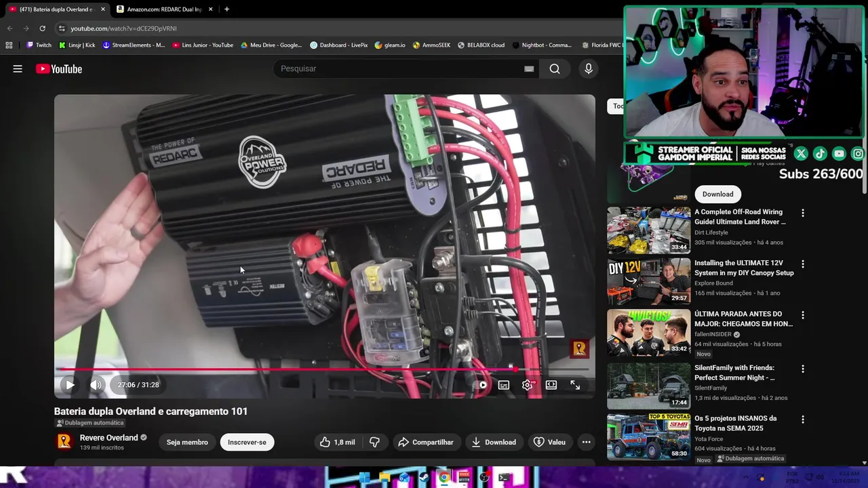Open File Explorer from the taskbar
The width and height of the screenshot is (868, 488).
[384, 477]
